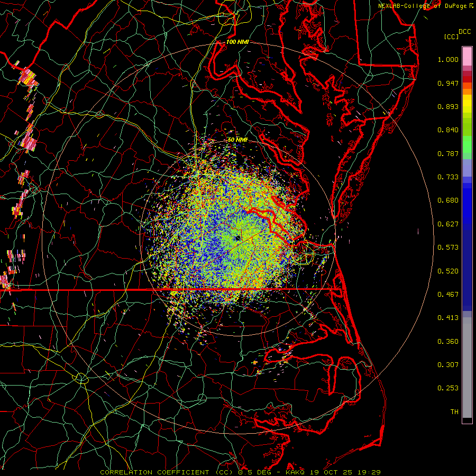The width and height of the screenshot is (476, 476).
Task: Click the KAKQ station identifier in the caption
Action: coord(296,472)
